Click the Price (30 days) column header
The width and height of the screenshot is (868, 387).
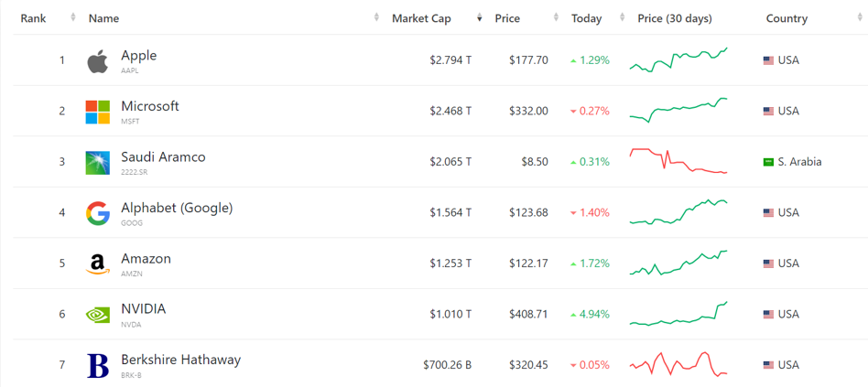674,18
